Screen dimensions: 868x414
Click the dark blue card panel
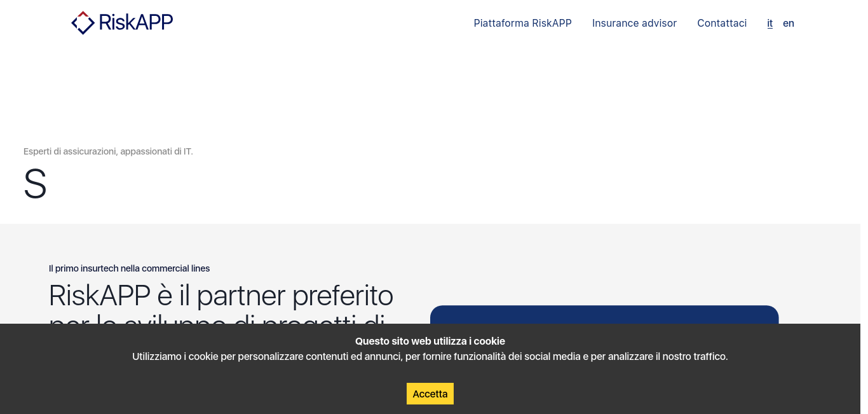(604, 315)
